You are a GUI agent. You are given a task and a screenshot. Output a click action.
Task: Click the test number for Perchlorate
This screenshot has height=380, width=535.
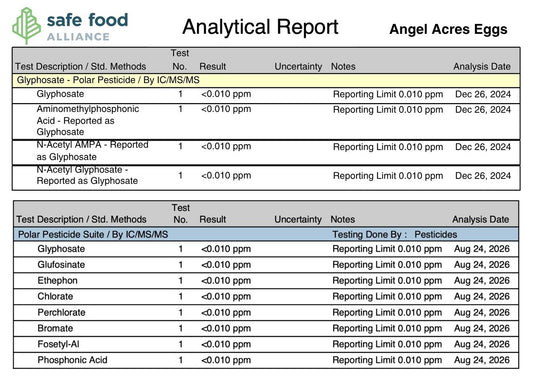(180, 312)
